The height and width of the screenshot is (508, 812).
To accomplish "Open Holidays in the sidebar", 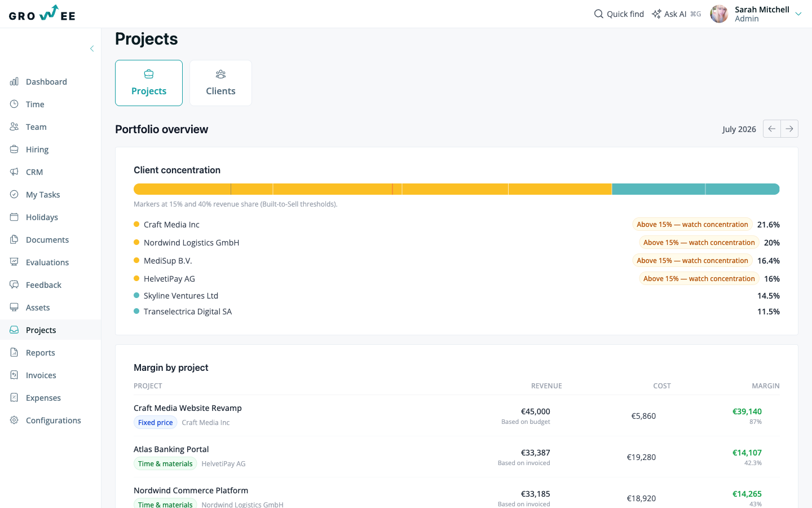I will [x=51, y=217].
